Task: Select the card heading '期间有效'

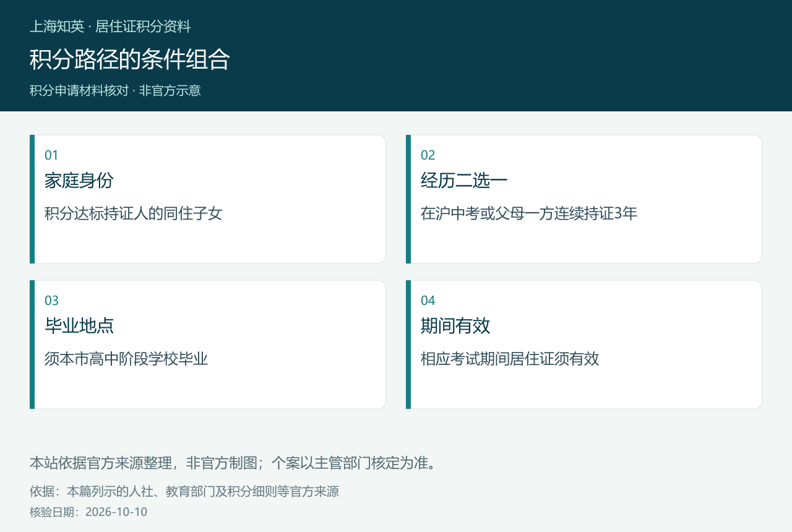Action: point(455,326)
